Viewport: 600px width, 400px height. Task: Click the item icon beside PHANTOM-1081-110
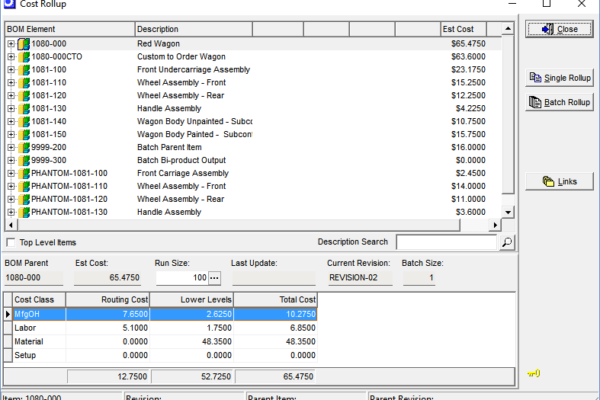point(24,186)
